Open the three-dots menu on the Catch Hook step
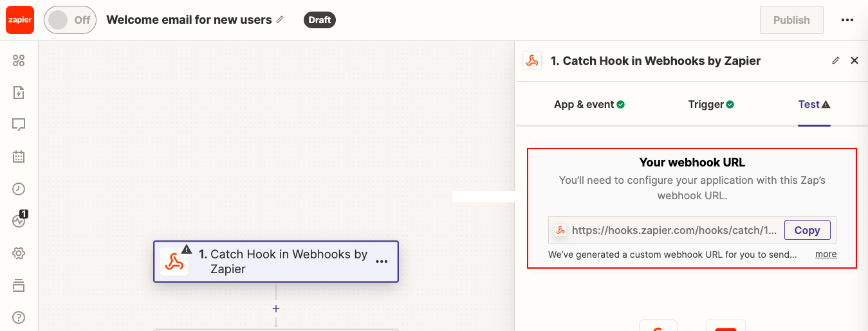The image size is (868, 331). point(382,262)
